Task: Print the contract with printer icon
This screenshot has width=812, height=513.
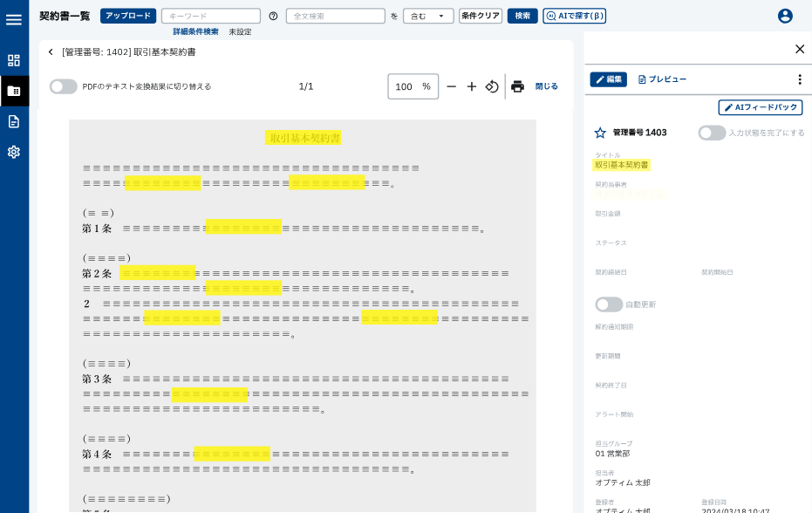Action: pos(517,86)
